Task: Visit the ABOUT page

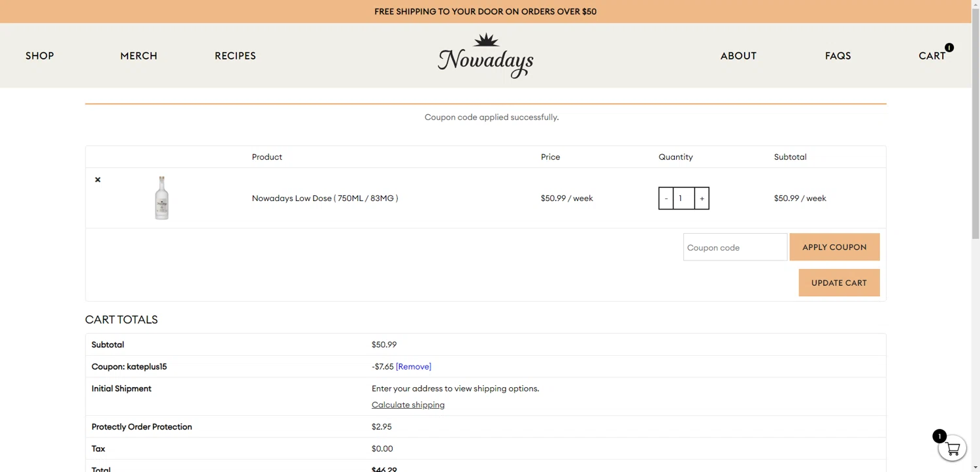Action: pos(738,56)
